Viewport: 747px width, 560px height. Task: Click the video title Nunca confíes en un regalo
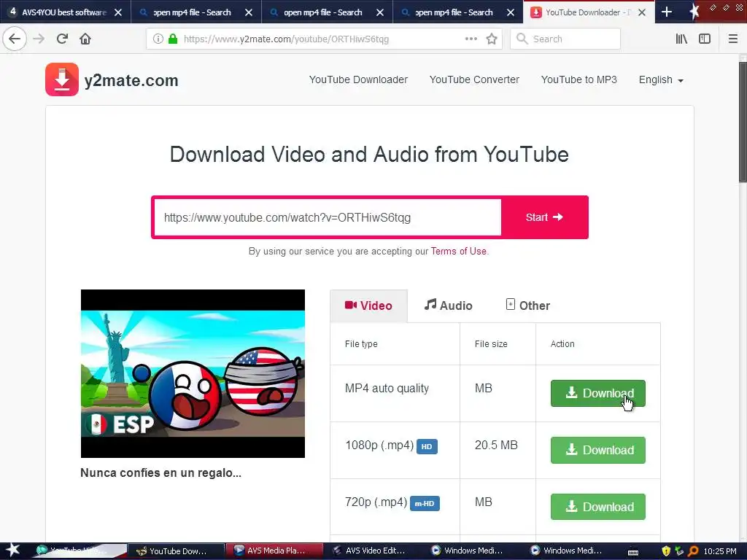tap(160, 472)
